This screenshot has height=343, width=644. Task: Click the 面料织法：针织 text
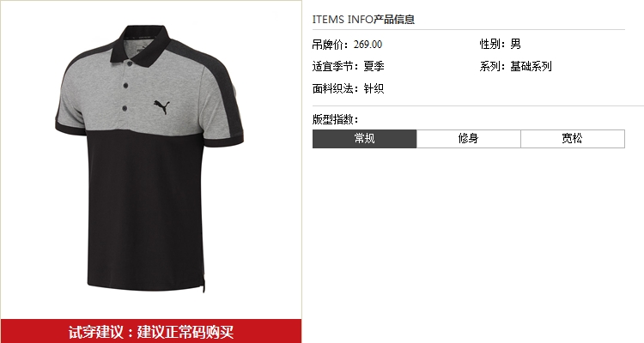pyautogui.click(x=348, y=88)
